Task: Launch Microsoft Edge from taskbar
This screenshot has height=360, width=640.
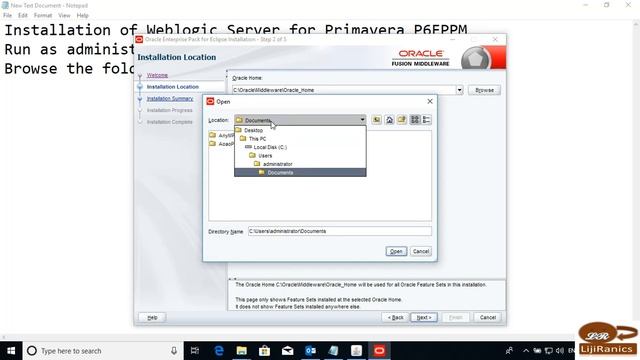Action: 219,351
